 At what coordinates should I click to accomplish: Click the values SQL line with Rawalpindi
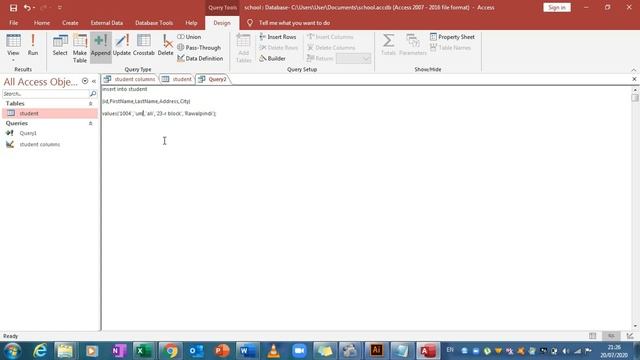click(159, 113)
